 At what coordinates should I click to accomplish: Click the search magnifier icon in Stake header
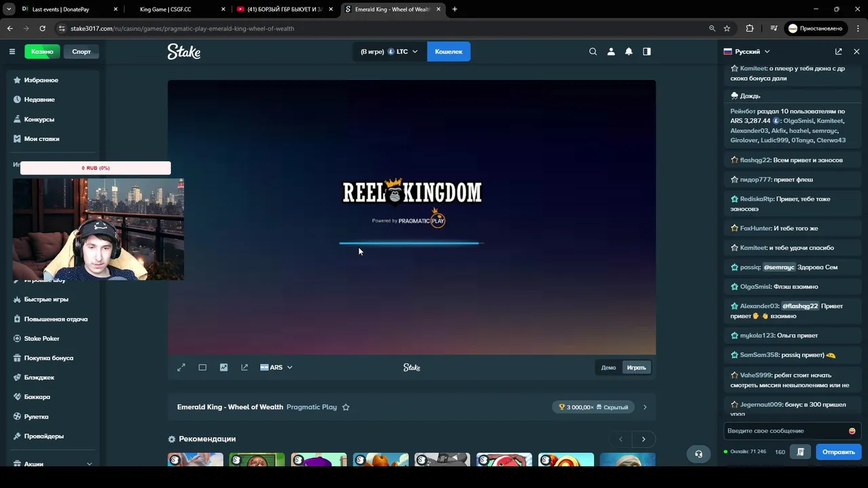pos(593,52)
